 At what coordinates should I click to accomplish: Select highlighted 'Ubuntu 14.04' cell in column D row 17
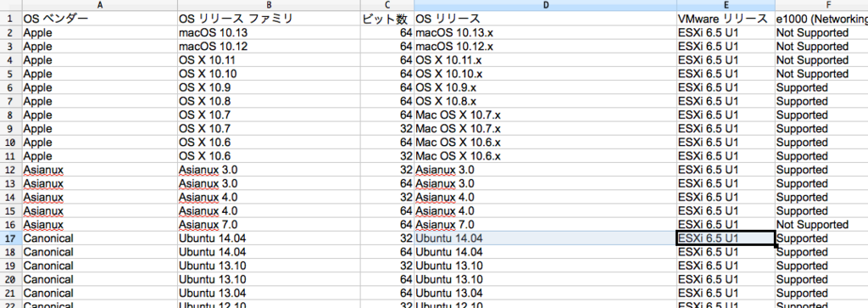545,238
